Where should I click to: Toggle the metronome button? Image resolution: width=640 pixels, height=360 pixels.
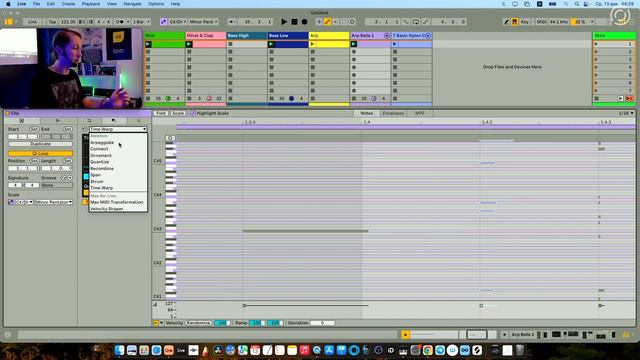pos(120,22)
